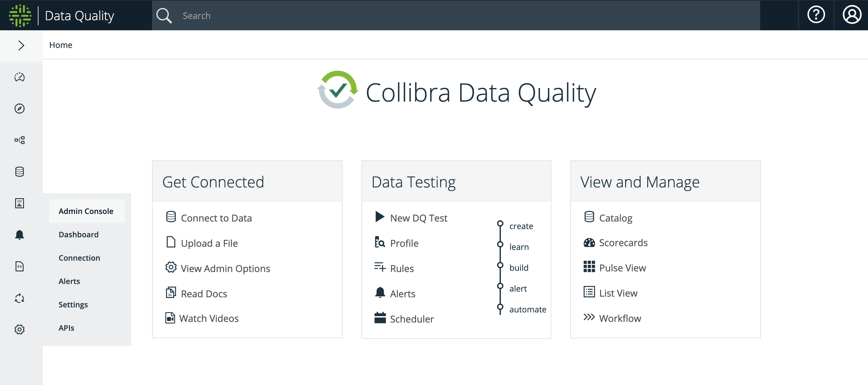This screenshot has width=868, height=385.
Task: Click the 'learn' step label
Action: [x=519, y=247]
